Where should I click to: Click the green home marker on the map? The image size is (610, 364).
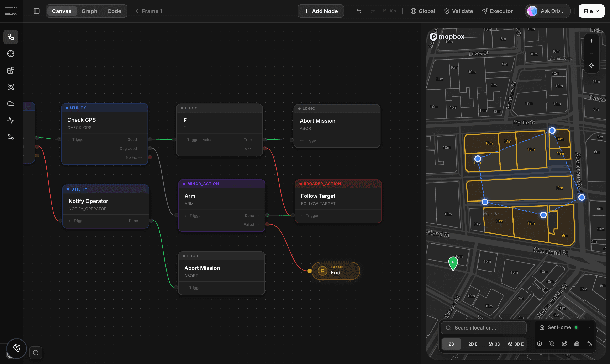click(453, 263)
